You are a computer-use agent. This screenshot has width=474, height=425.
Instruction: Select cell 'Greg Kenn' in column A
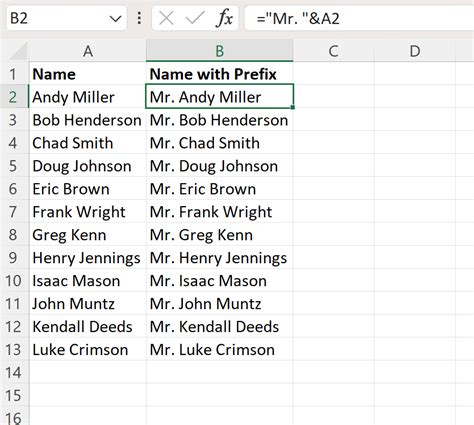coord(88,235)
